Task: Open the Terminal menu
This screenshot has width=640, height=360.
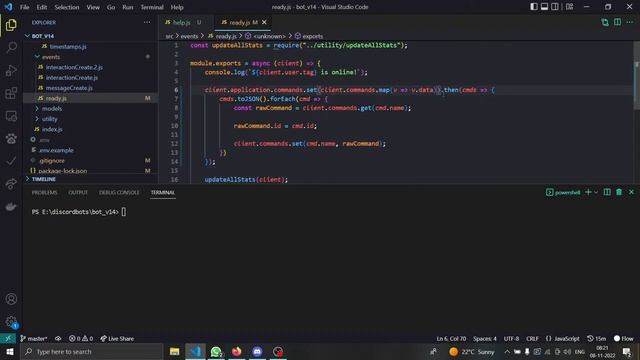Action: [x=152, y=7]
